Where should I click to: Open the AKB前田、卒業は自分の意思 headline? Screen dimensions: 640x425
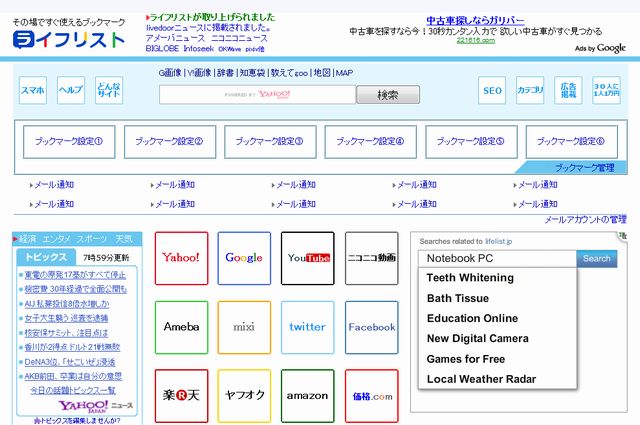(73, 376)
